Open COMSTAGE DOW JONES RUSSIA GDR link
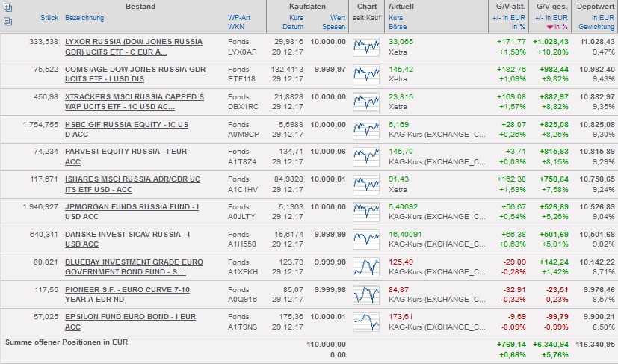The height and width of the screenshot is (364, 618). 135,74
